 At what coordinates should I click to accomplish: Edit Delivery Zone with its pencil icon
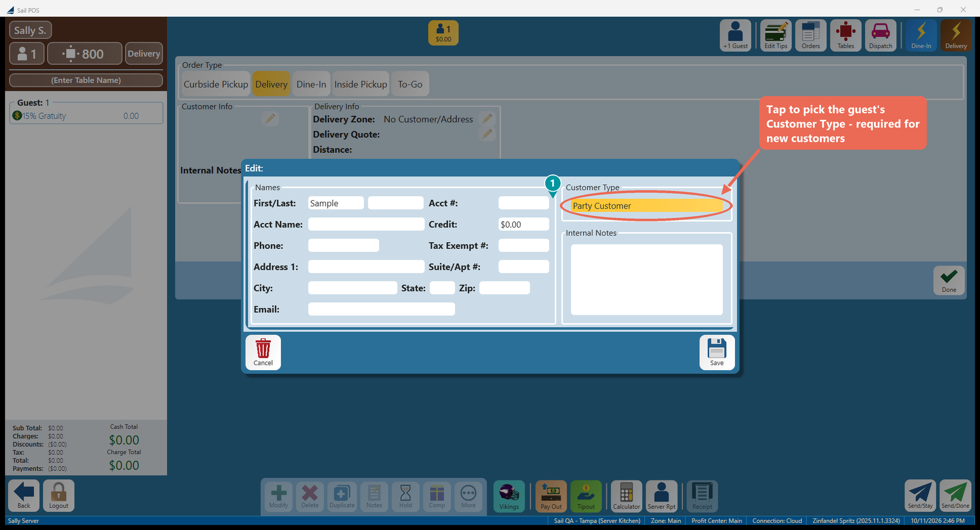coord(487,118)
